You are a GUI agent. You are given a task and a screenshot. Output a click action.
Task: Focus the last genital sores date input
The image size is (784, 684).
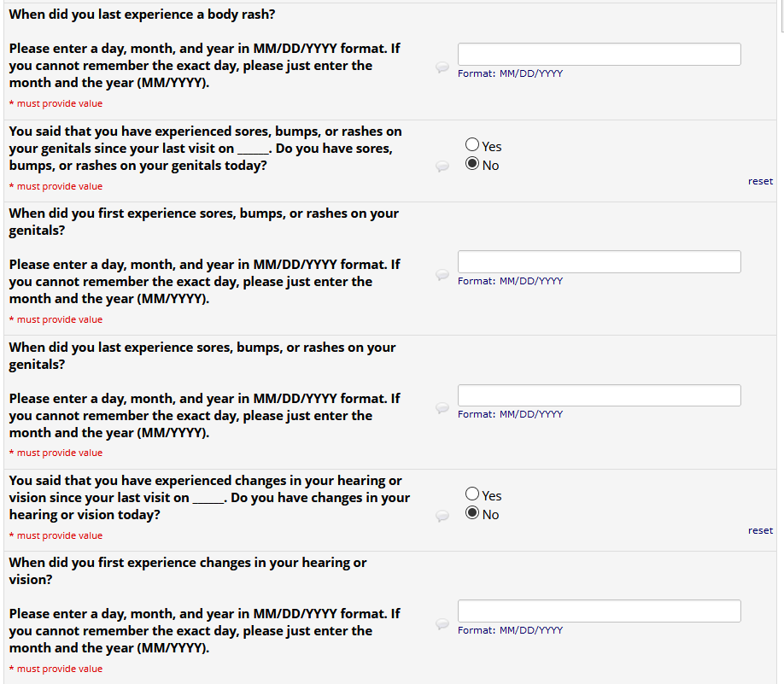(x=599, y=395)
